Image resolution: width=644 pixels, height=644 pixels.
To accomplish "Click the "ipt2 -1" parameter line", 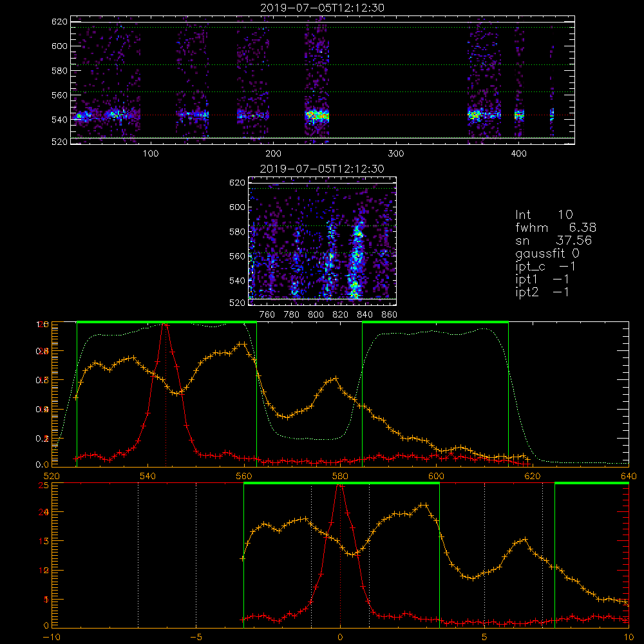I will point(542,292).
